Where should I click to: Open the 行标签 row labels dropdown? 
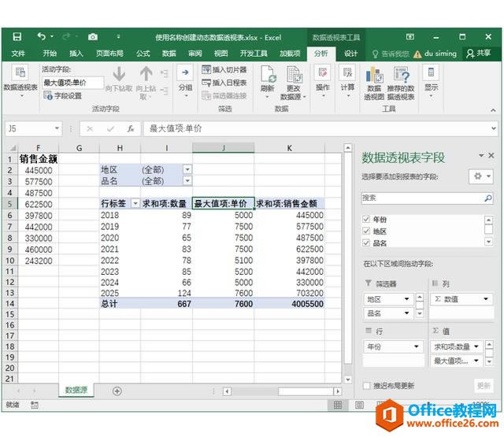point(135,203)
